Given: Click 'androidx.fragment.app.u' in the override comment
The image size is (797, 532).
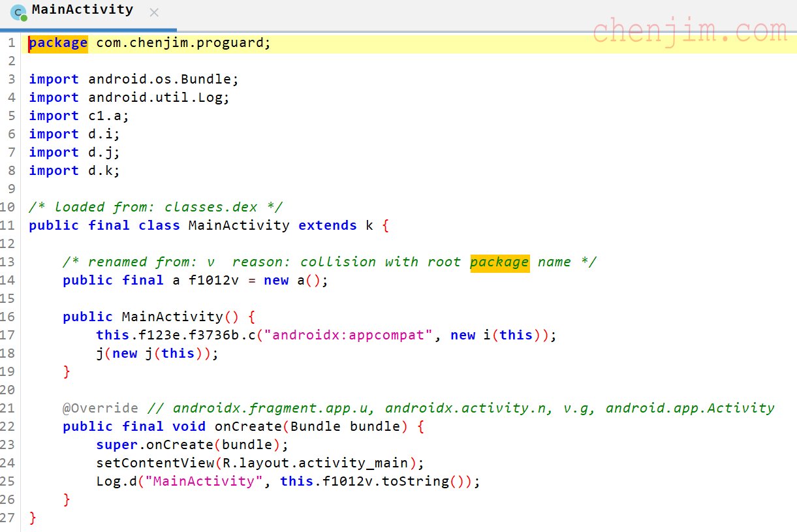Looking at the screenshot, I should (x=273, y=409).
